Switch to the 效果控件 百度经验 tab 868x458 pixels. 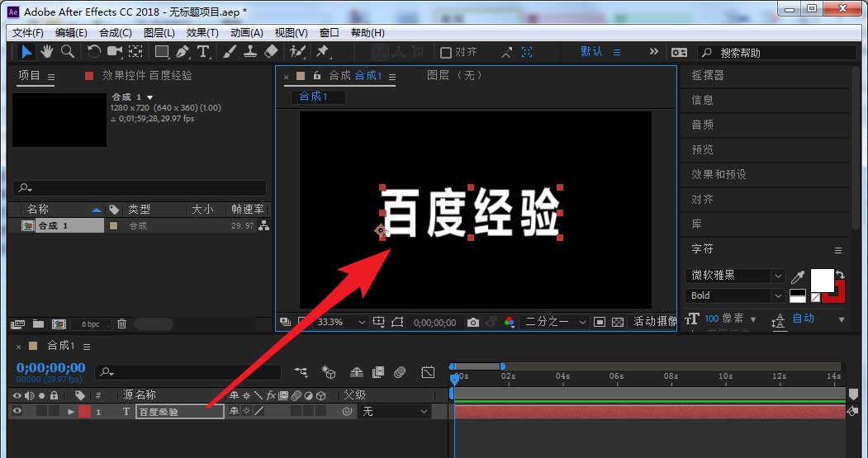coord(147,75)
